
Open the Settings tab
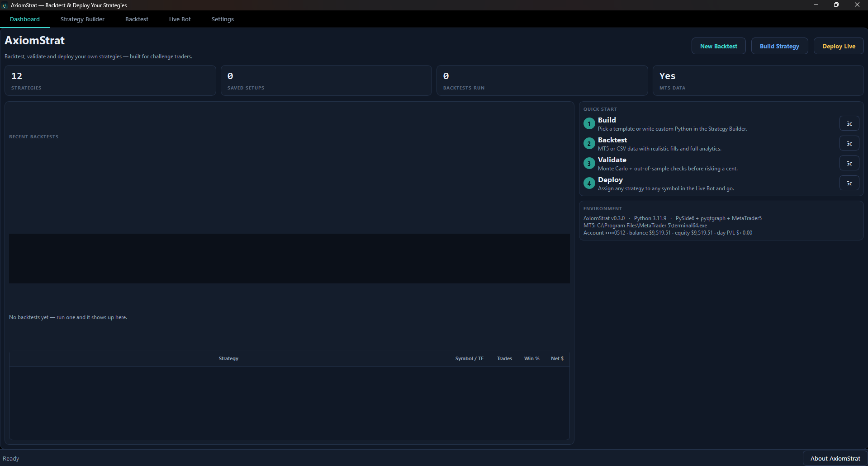pos(223,19)
